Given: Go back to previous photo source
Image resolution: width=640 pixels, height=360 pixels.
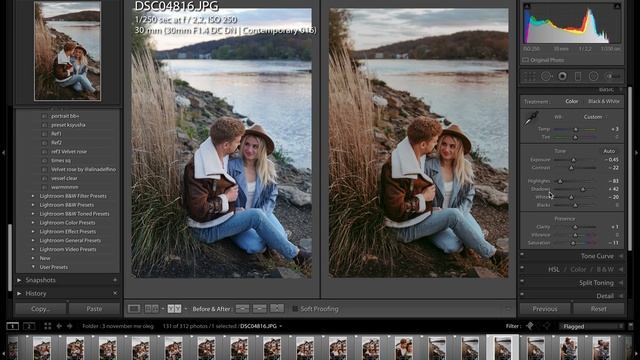Looking at the screenshot, I should click(x=59, y=326).
